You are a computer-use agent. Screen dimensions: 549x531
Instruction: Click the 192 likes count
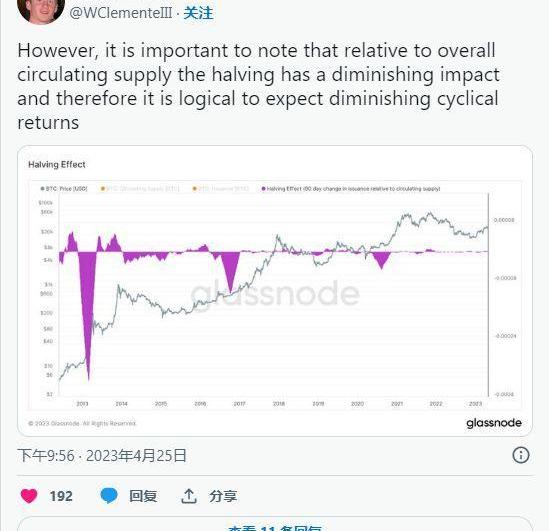pyautogui.click(x=61, y=496)
